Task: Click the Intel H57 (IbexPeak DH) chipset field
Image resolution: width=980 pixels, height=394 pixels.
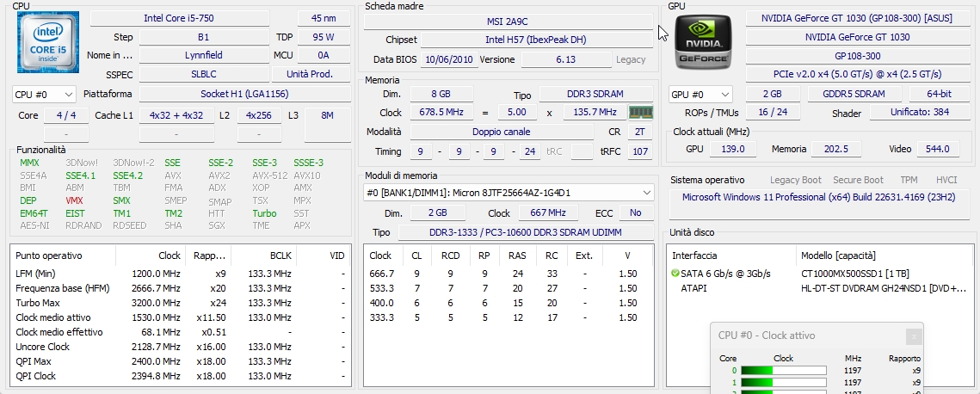Action: [x=536, y=40]
